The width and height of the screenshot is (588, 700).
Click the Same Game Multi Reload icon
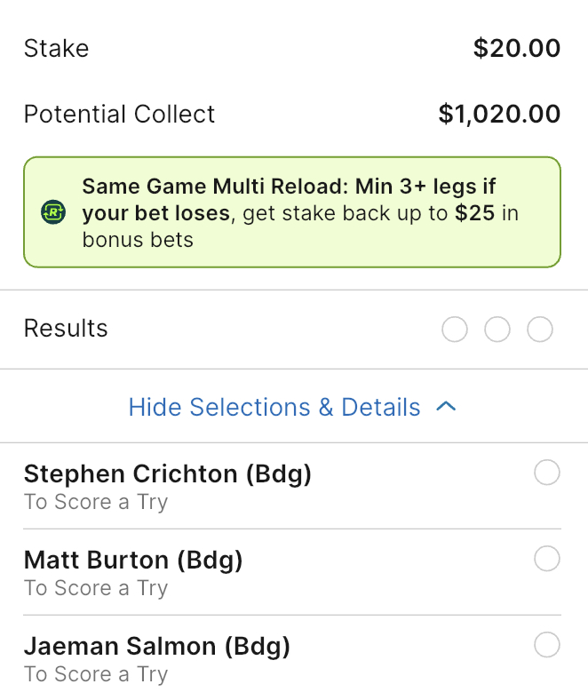tap(53, 212)
